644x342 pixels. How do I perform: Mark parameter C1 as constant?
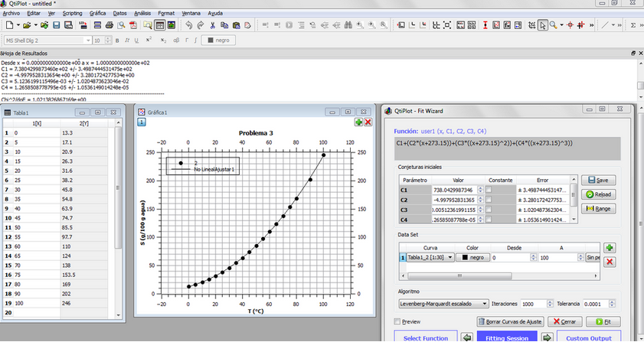pos(489,190)
